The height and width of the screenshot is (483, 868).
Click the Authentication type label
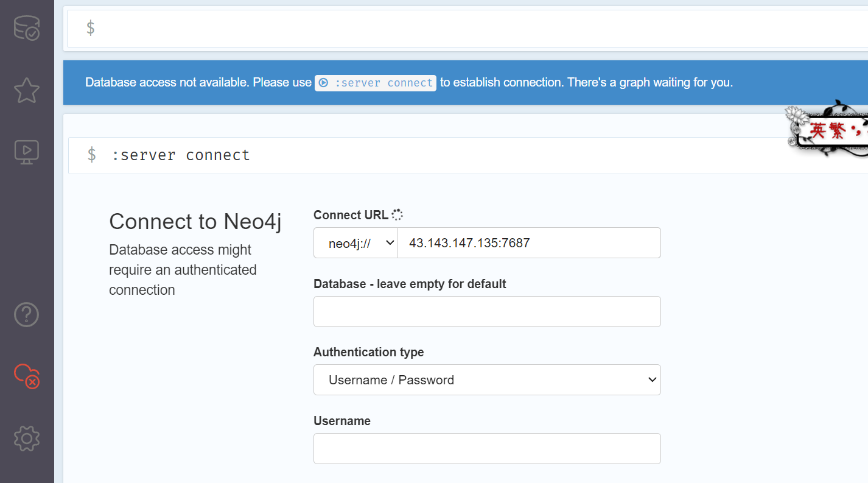[x=369, y=352]
